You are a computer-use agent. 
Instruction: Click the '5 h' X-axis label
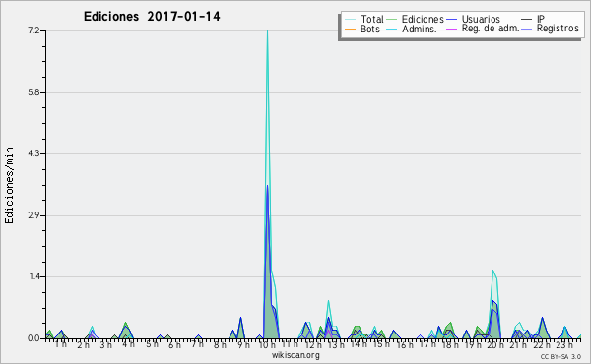152,344
